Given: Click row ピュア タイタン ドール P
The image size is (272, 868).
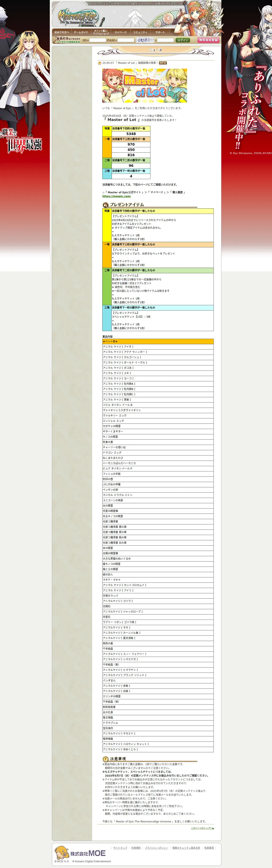Looking at the screenshot, I should tap(158, 468).
